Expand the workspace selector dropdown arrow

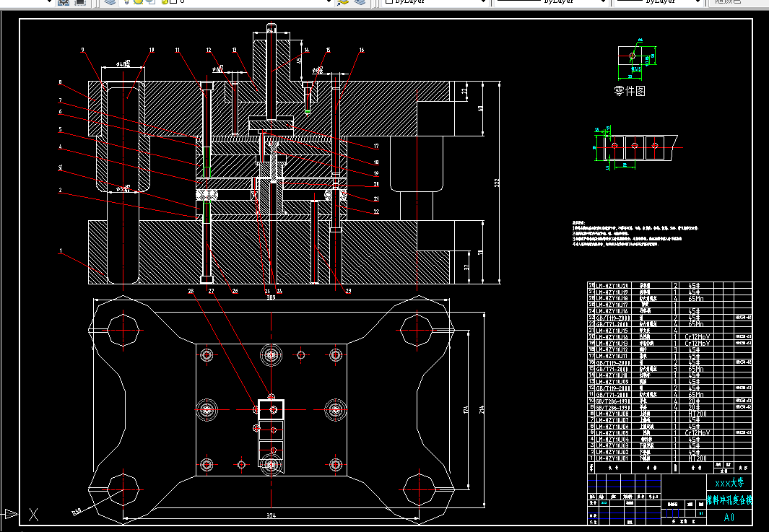[x=49, y=2]
